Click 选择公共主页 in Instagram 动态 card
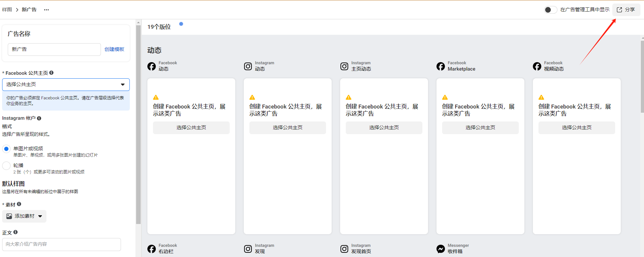 288,128
